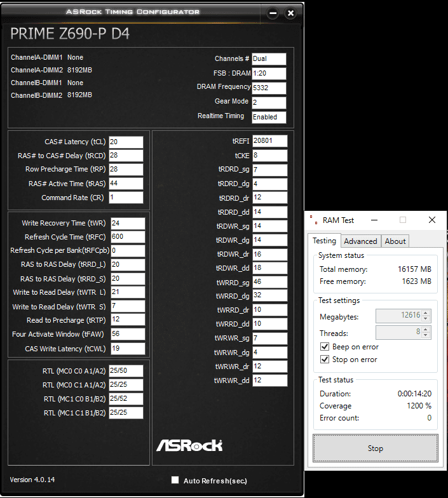Click the tRFCpb field
The image size is (448, 498).
128,251
